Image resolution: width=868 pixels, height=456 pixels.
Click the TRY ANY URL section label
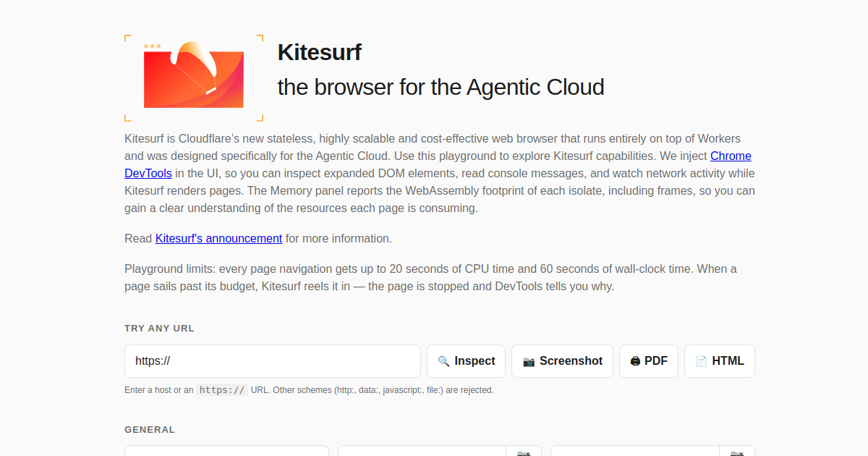pos(159,328)
